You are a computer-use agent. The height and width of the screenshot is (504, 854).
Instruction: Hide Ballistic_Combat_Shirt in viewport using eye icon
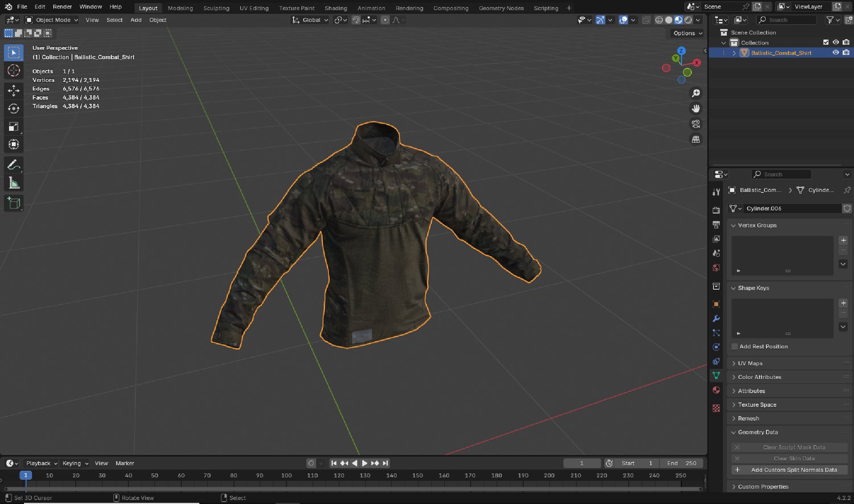836,53
